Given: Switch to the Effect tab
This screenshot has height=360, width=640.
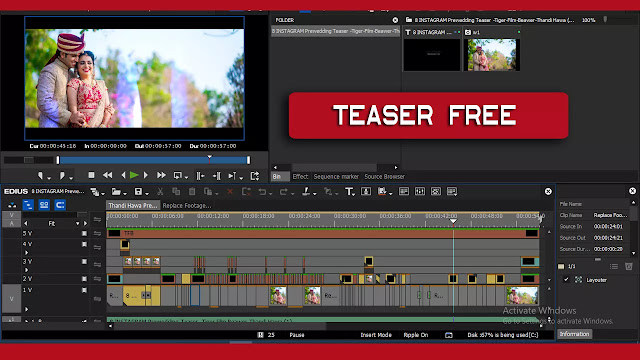Looking at the screenshot, I should tap(300, 176).
